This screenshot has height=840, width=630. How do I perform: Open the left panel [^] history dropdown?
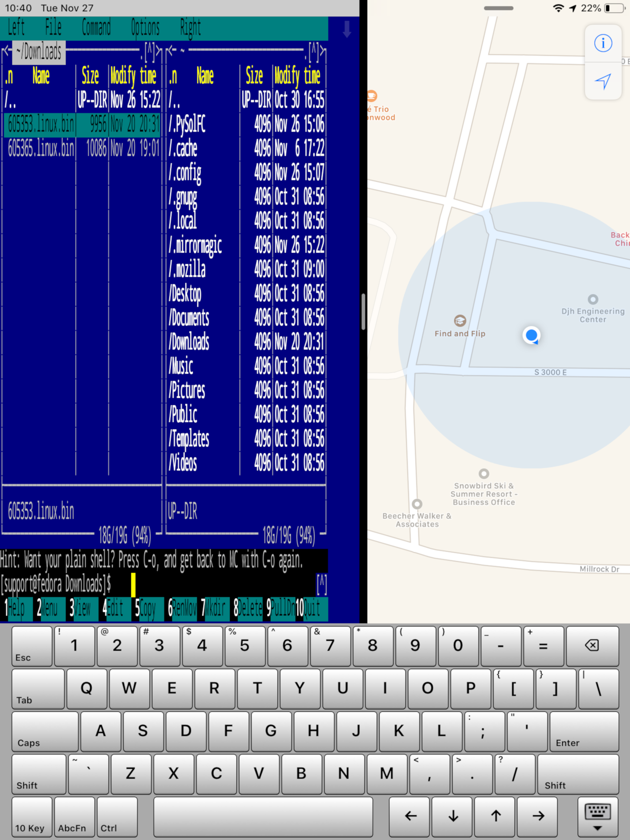(150, 52)
